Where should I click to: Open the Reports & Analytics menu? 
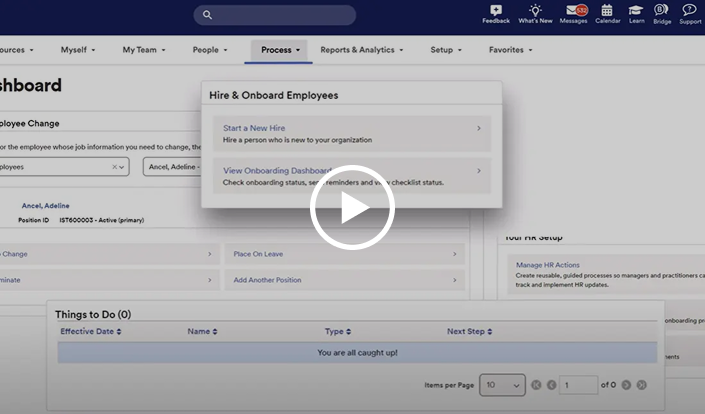click(361, 50)
